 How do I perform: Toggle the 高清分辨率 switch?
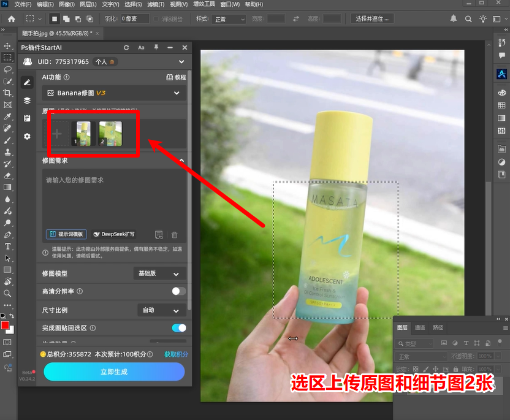[178, 291]
